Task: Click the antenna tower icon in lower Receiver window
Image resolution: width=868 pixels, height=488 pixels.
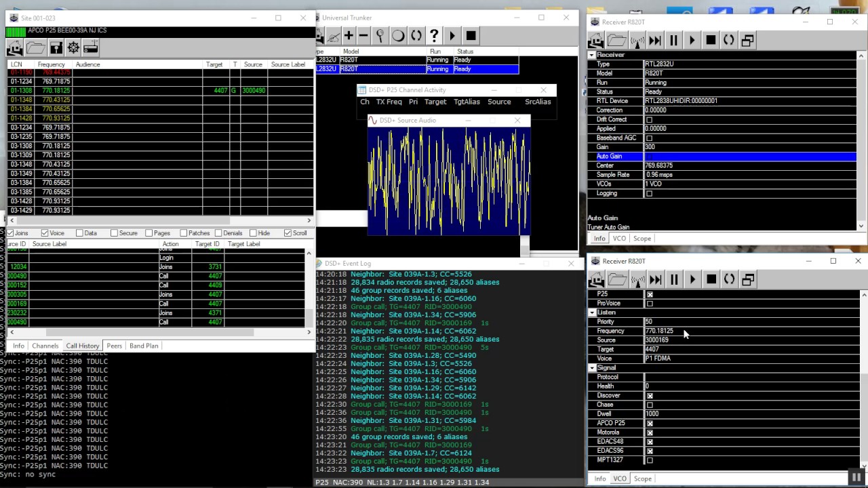Action: tap(637, 279)
